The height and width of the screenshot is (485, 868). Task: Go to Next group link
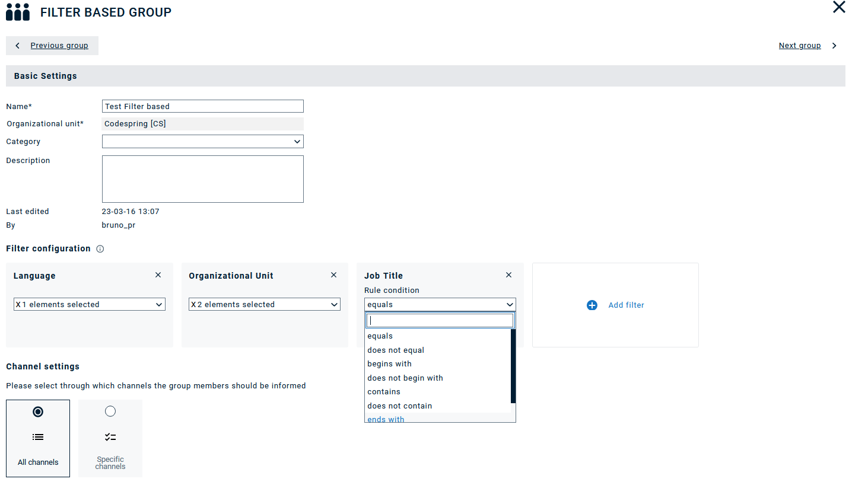(x=800, y=46)
